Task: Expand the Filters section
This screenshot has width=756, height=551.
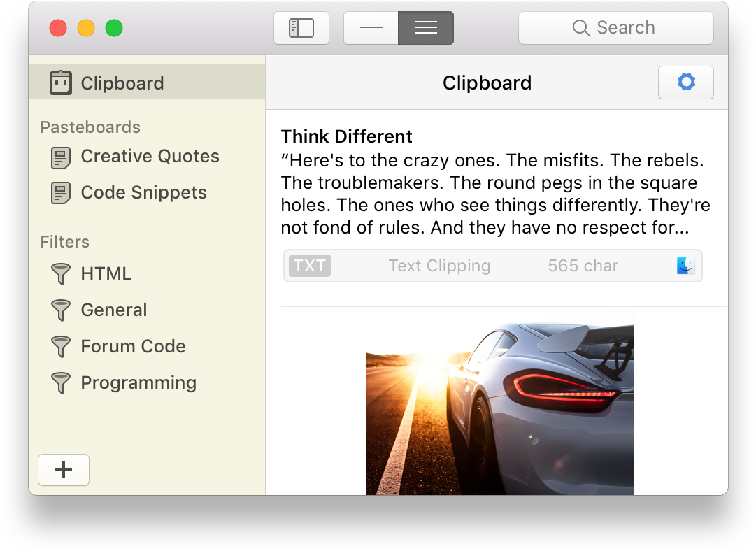Action: click(x=64, y=242)
